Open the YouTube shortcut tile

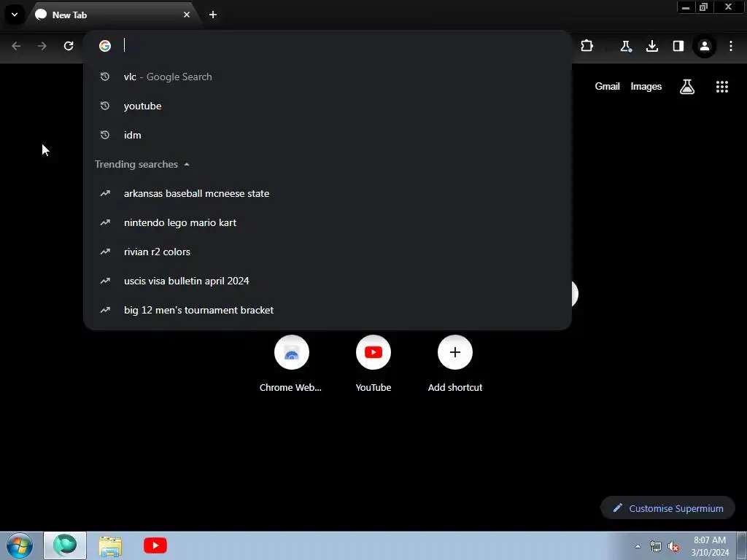tap(373, 363)
